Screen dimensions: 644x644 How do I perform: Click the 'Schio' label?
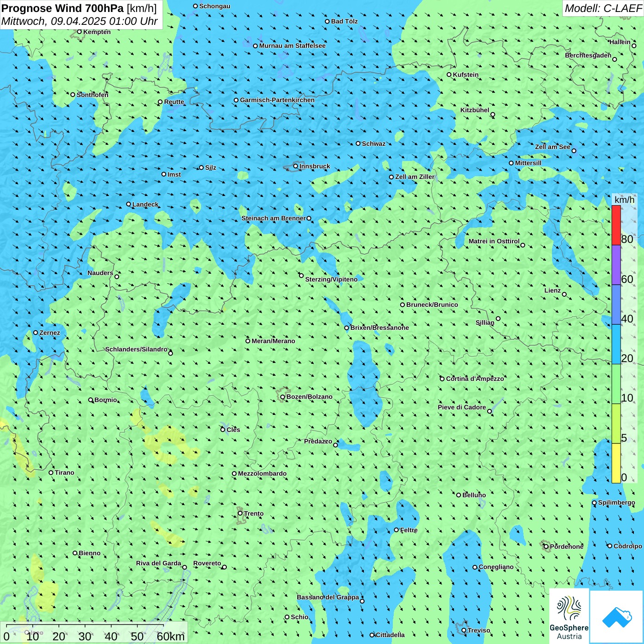[x=299, y=617]
